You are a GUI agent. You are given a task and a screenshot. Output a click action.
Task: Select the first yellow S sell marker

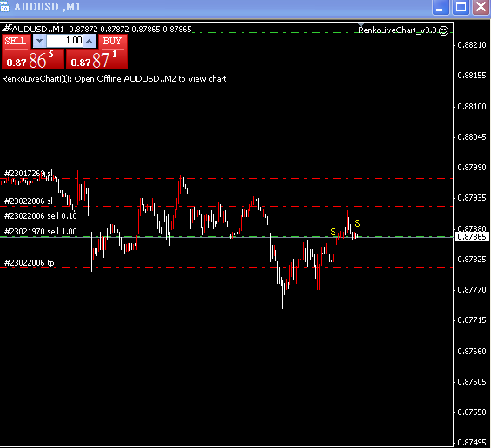click(333, 232)
